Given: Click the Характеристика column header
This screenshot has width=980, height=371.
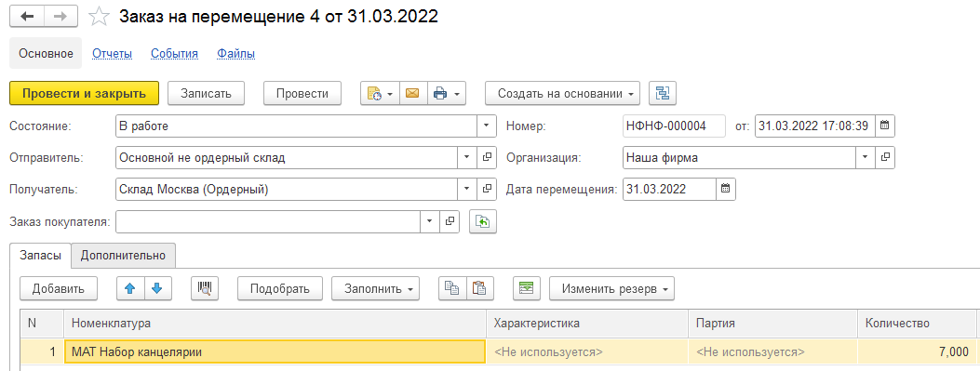Looking at the screenshot, I should click(587, 324).
